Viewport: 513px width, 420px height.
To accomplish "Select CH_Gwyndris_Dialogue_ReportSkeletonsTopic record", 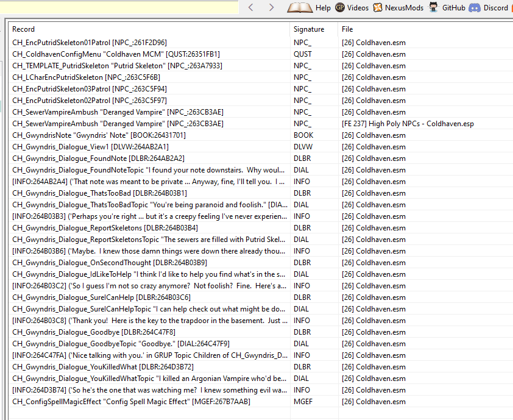I will point(149,240).
